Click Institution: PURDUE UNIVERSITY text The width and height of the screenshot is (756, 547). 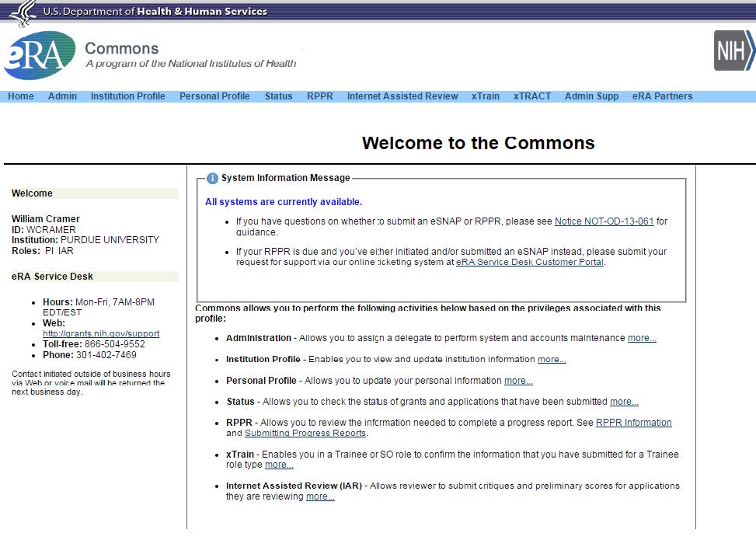coord(85,239)
